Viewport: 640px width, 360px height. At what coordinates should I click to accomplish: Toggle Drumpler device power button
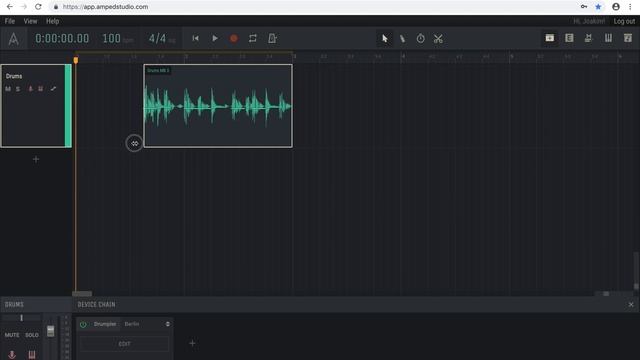[x=83, y=324]
